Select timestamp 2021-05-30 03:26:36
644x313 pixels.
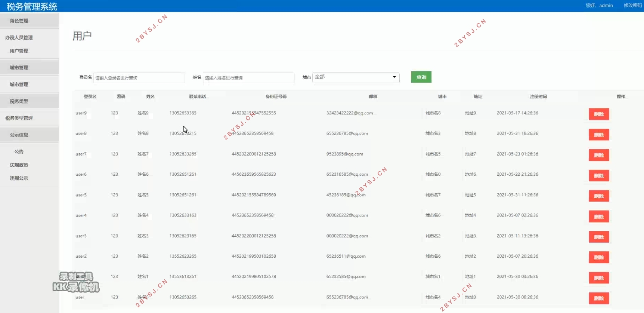[517, 276]
